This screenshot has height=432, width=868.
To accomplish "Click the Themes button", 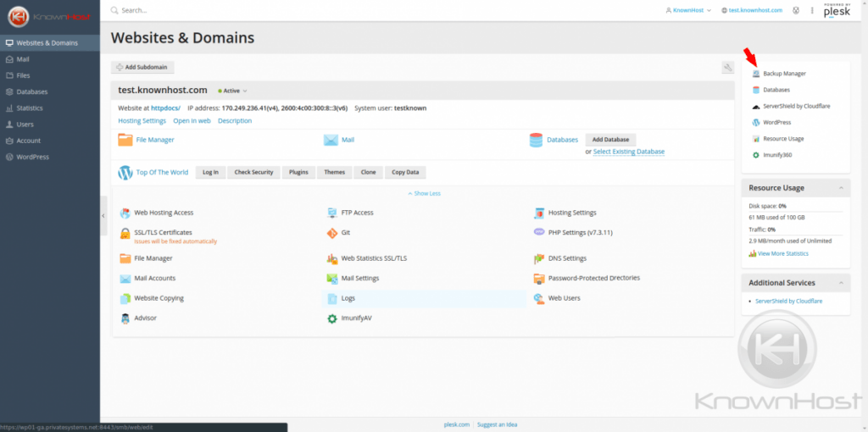I will point(334,172).
